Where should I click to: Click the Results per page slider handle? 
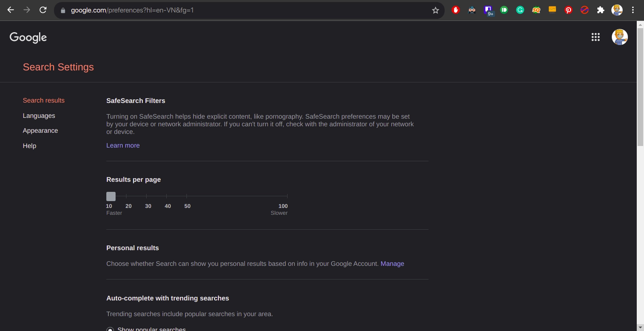[111, 196]
